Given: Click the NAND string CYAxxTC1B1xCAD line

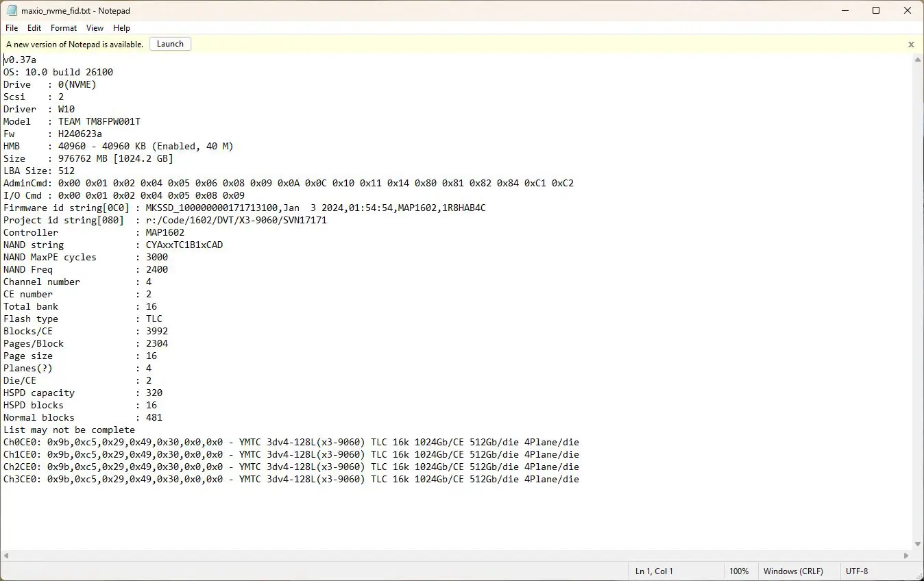Looking at the screenshot, I should coord(113,245).
